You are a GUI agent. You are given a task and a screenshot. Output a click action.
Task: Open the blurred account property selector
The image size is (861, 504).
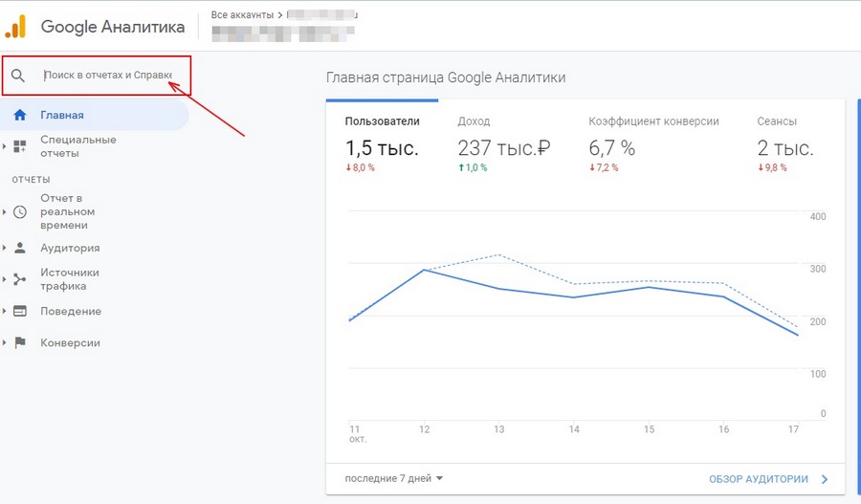click(283, 33)
